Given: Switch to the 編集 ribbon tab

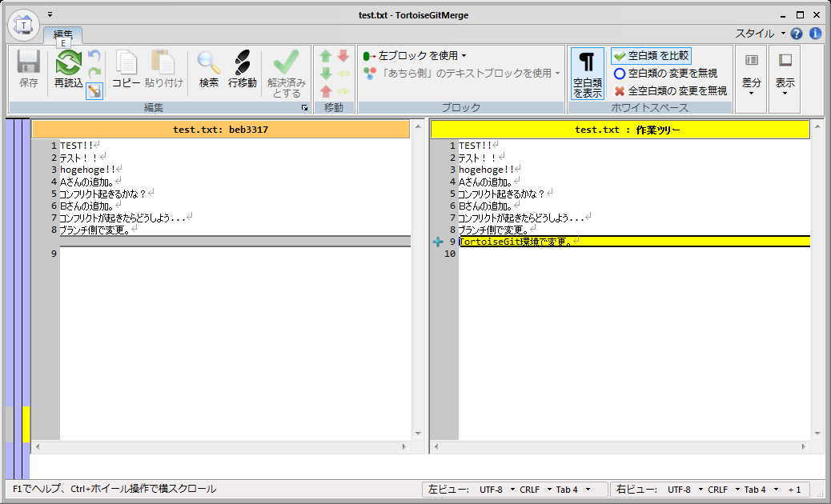Looking at the screenshot, I should tap(63, 35).
